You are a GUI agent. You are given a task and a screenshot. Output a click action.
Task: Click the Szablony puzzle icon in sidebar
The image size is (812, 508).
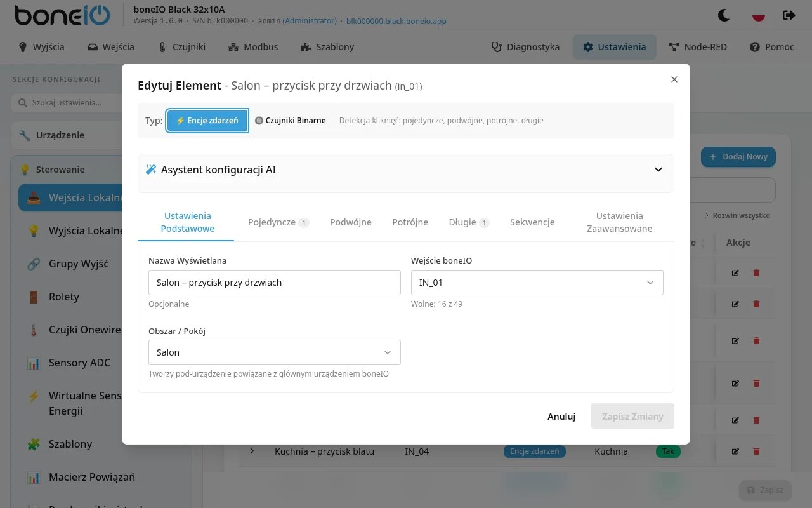34,444
